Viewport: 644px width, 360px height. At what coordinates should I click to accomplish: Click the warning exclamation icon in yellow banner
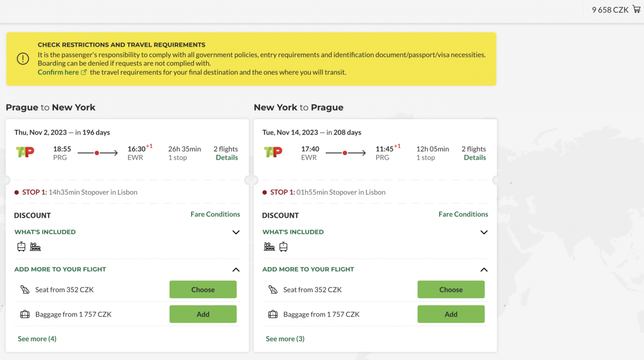[23, 59]
